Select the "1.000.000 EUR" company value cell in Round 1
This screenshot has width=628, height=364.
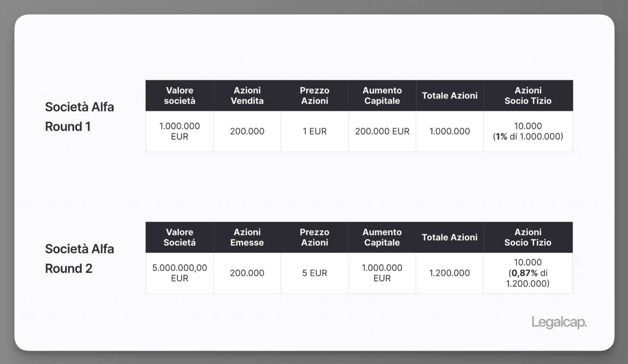point(179,131)
